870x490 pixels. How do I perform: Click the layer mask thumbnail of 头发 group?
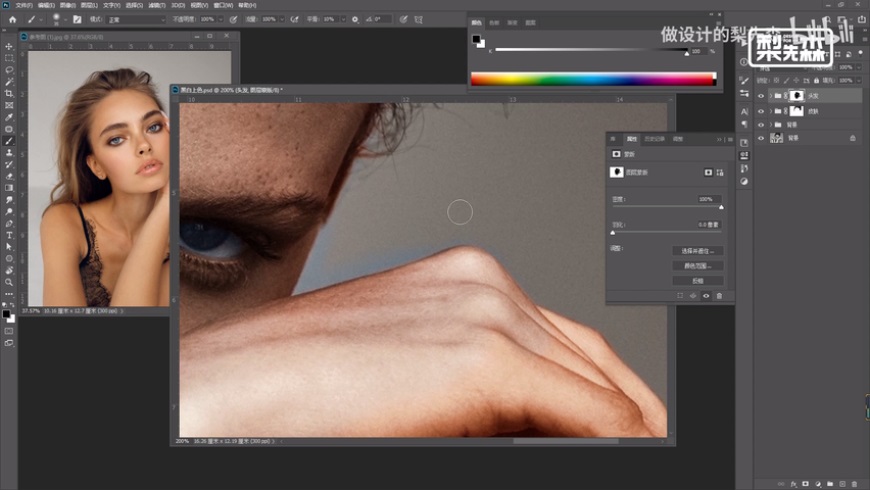tap(797, 96)
